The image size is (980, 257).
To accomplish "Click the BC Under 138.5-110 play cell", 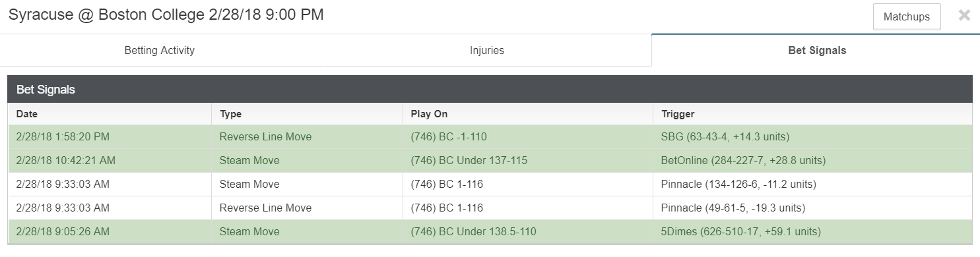I will [528, 232].
